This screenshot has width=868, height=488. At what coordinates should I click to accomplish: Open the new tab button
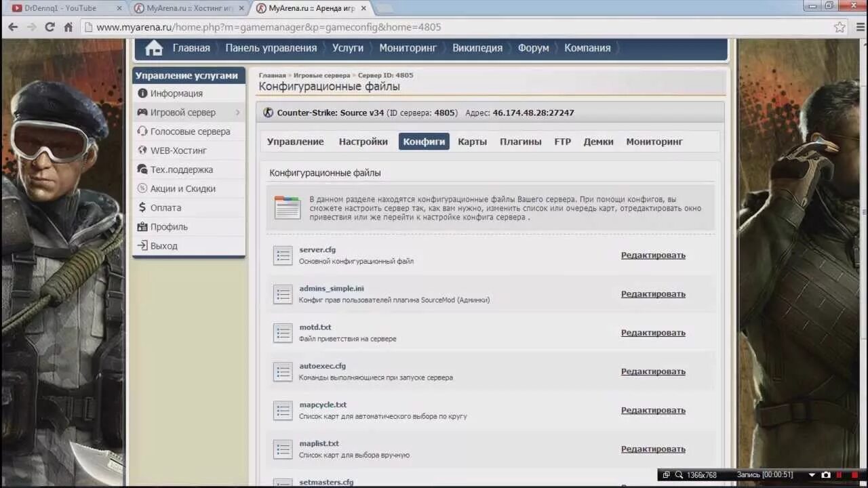384,9
